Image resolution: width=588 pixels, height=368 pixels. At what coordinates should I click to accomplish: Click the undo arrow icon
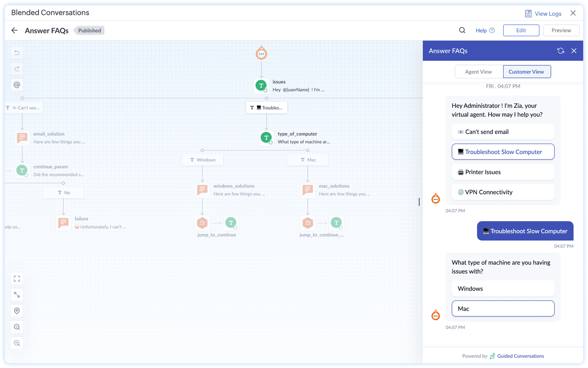pyautogui.click(x=17, y=53)
